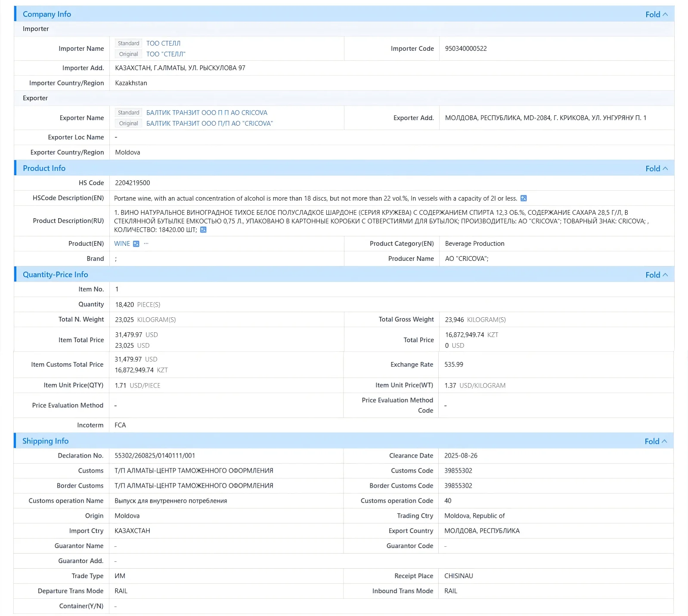This screenshot has height=616, width=688.
Task: Click translate icon after Product Description text
Action: click(203, 230)
